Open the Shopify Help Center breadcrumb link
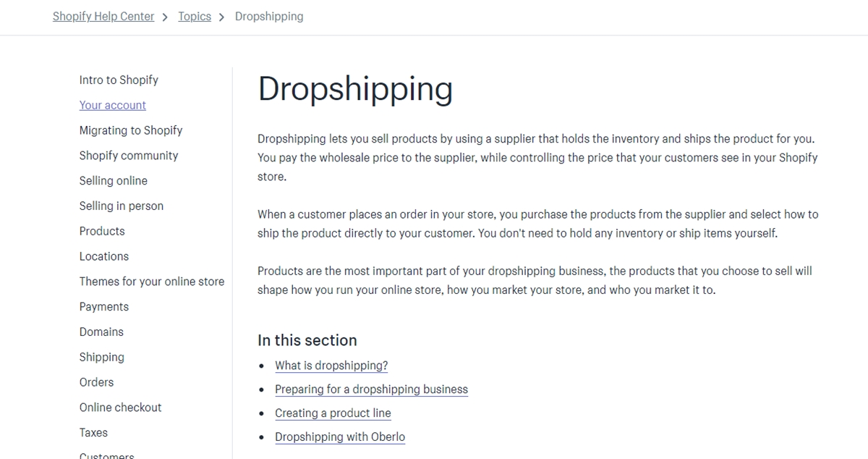Viewport: 868px width, 459px height. tap(103, 17)
